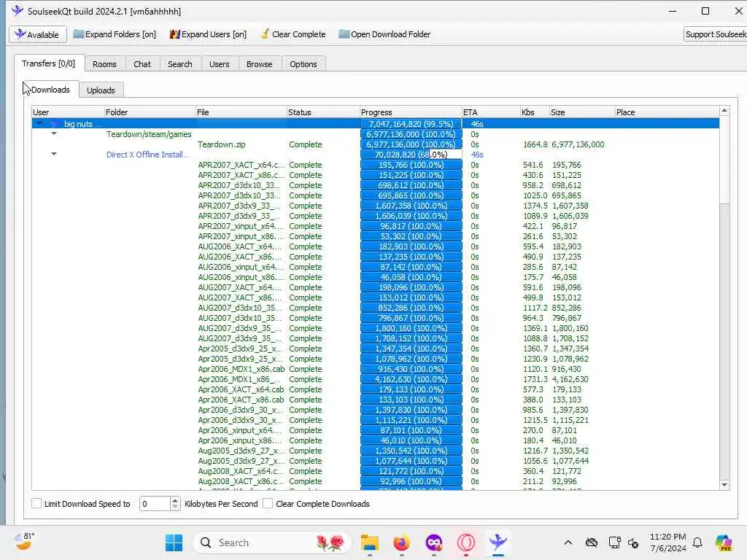Switch to the Chat tab
This screenshot has height=560, width=747.
[142, 64]
